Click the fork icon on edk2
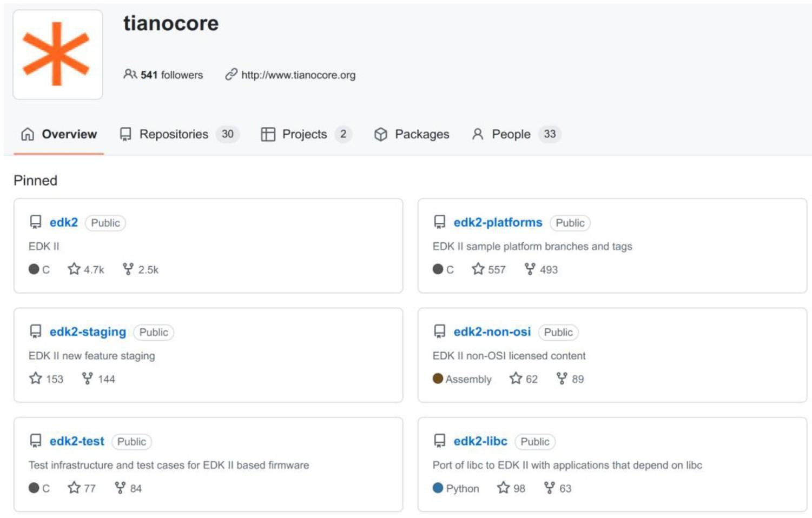Image resolution: width=812 pixels, height=518 pixels. click(128, 269)
